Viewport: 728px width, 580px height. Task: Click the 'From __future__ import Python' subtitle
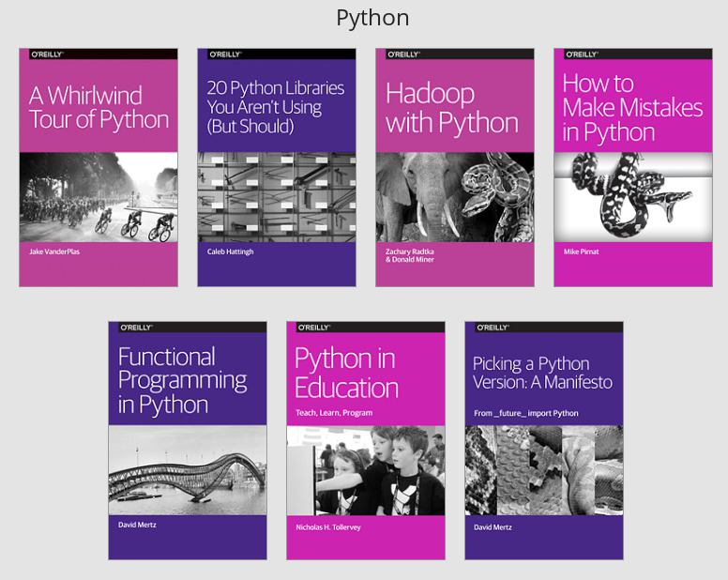[525, 413]
